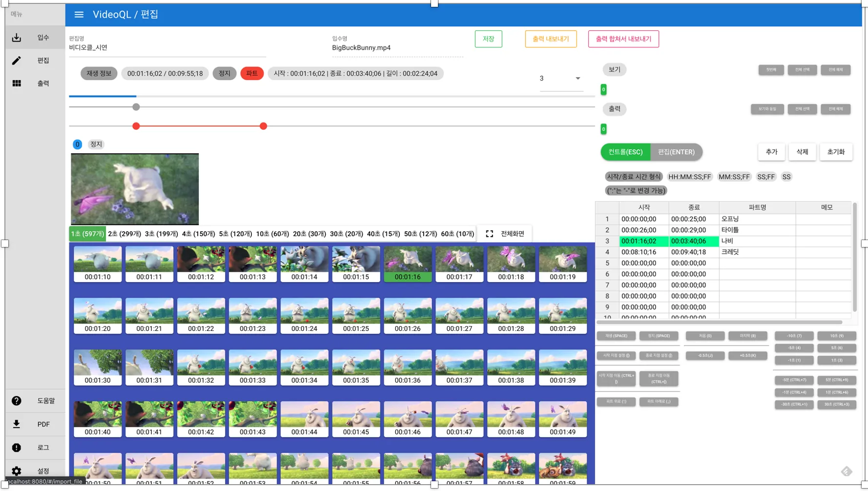Image resolution: width=868 pixels, height=491 pixels.
Task: Click the PDF download item
Action: [35, 424]
